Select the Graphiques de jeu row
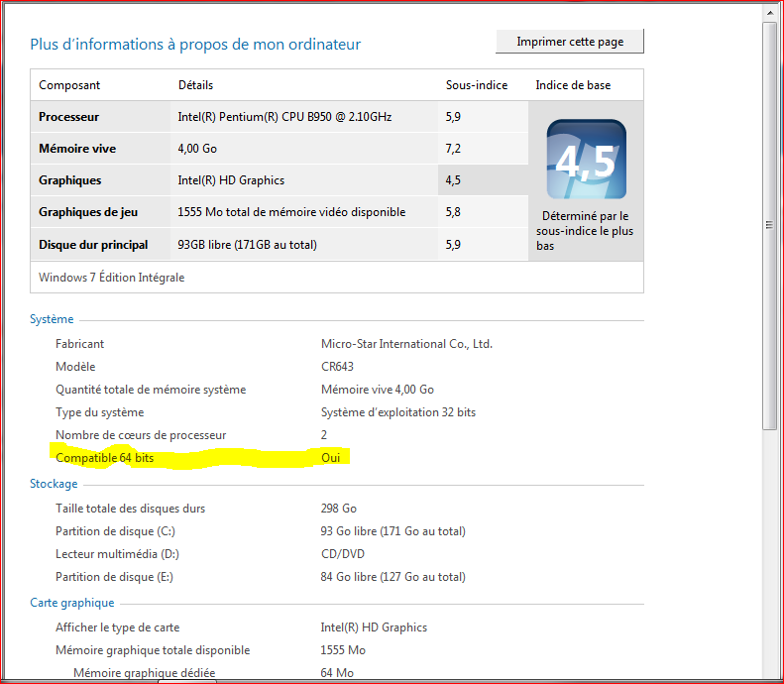 [x=88, y=212]
